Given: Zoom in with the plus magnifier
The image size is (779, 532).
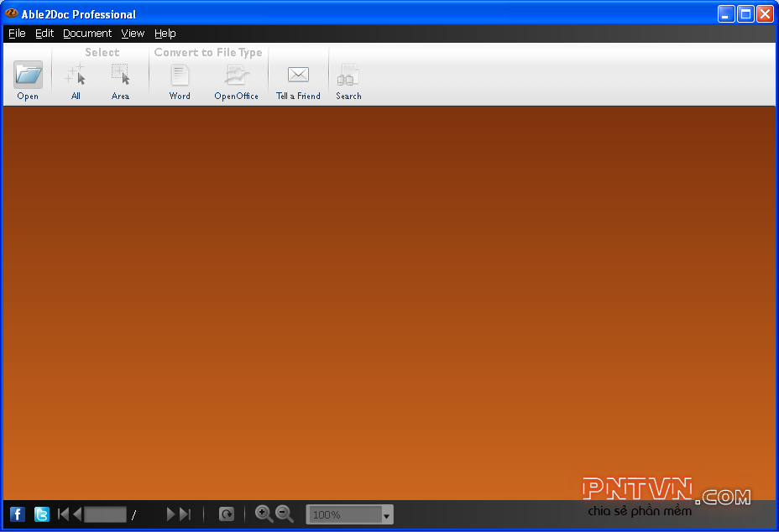Looking at the screenshot, I should click(x=264, y=514).
